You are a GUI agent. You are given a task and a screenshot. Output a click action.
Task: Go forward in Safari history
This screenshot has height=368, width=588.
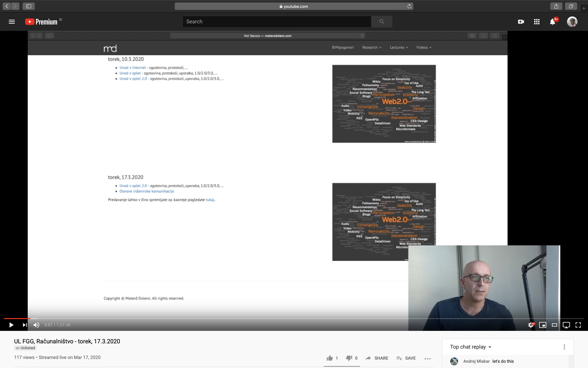click(x=15, y=6)
